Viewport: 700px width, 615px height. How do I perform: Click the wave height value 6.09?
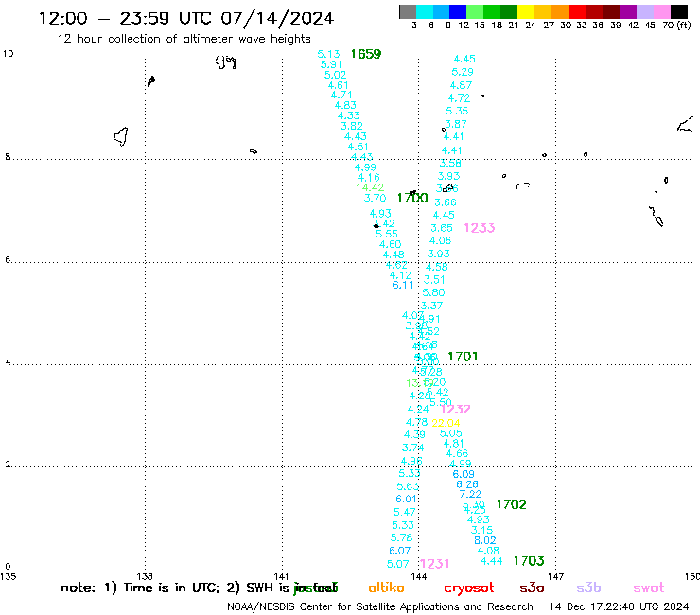click(x=464, y=474)
